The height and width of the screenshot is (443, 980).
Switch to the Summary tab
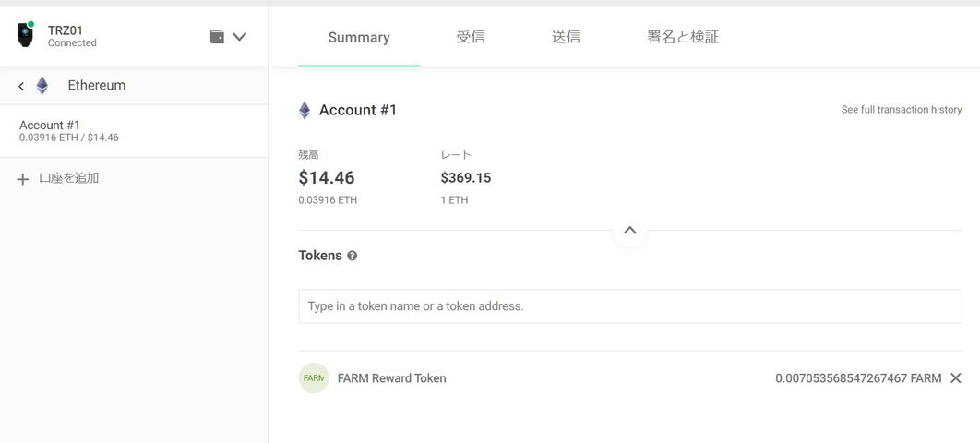click(x=359, y=38)
